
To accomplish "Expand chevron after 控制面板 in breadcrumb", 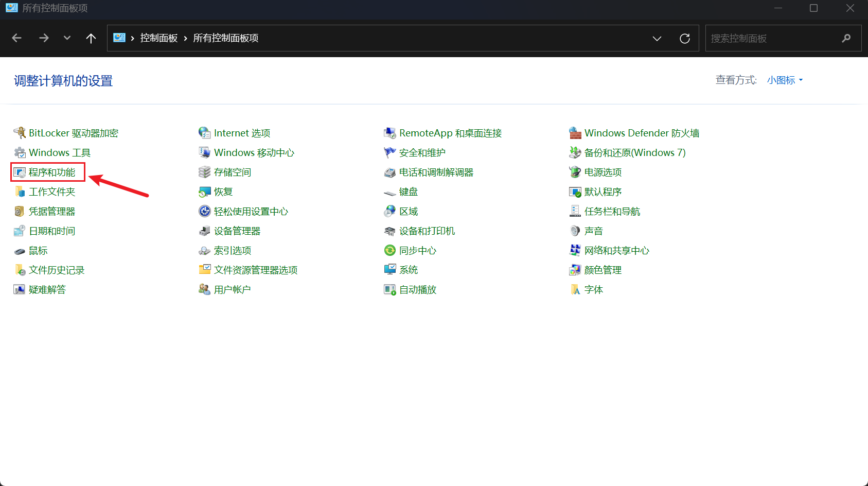I will [x=185, y=38].
